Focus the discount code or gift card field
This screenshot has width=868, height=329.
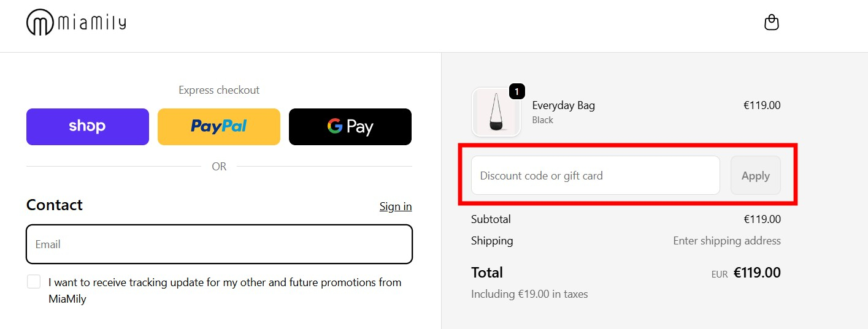[x=595, y=176]
